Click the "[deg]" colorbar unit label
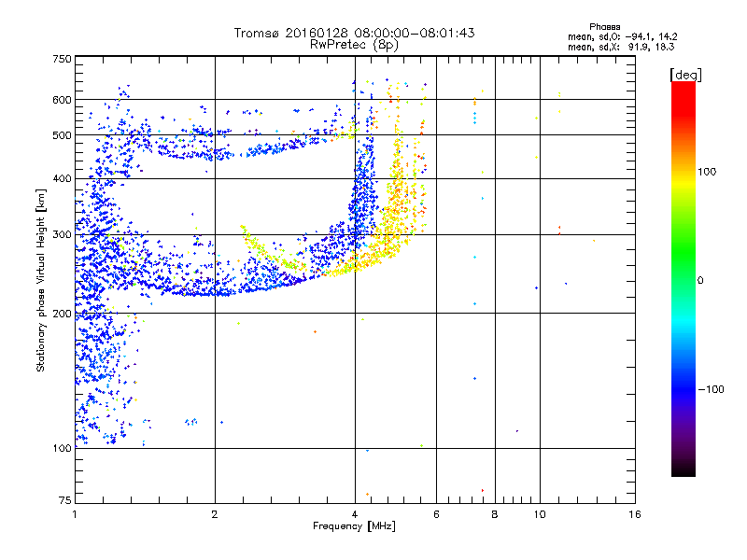 (685, 75)
